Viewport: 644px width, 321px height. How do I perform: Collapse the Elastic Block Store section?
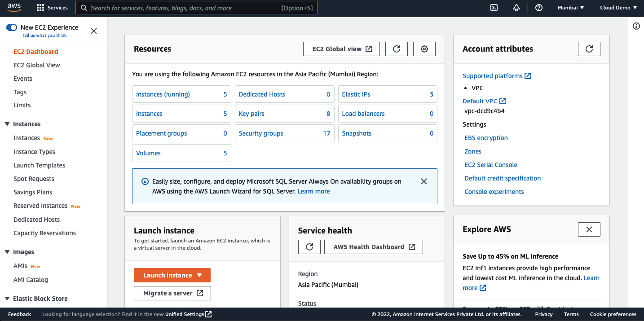pos(7,299)
